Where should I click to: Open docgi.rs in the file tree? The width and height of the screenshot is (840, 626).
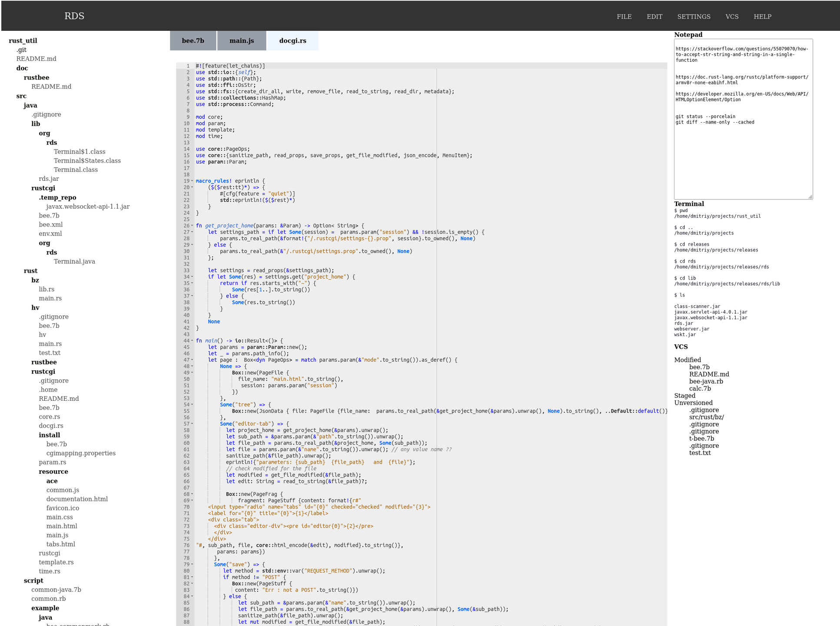[x=51, y=426]
